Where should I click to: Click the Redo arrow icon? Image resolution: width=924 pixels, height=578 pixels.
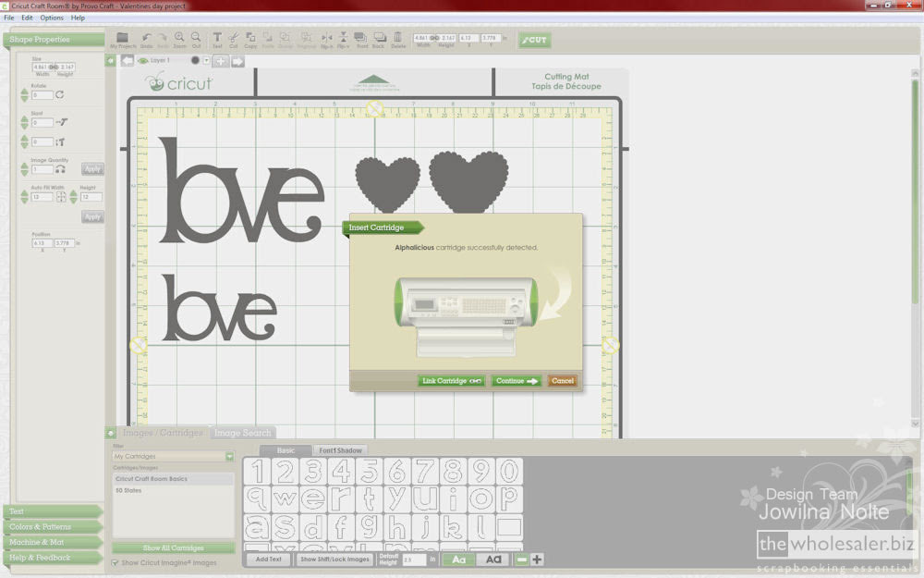coord(163,38)
